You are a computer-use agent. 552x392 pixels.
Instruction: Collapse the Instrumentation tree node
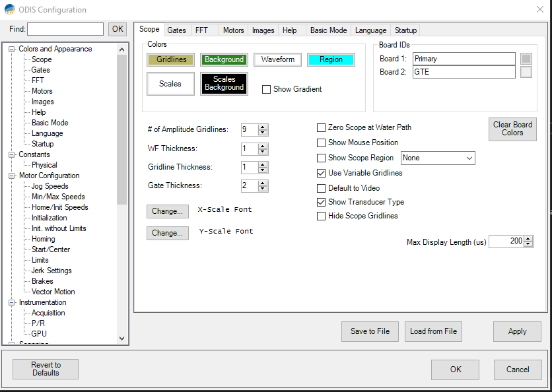coord(11,302)
